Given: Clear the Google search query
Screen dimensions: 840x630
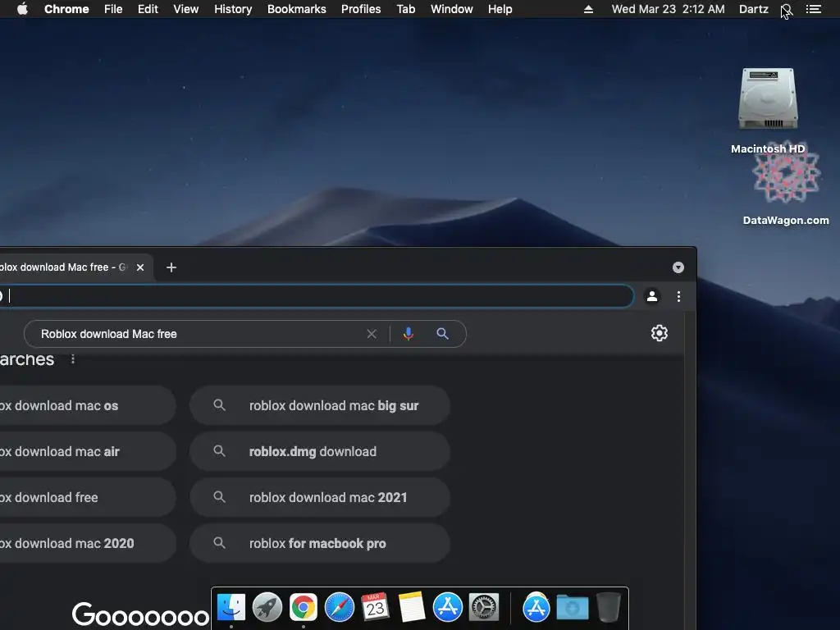Looking at the screenshot, I should tap(372, 334).
